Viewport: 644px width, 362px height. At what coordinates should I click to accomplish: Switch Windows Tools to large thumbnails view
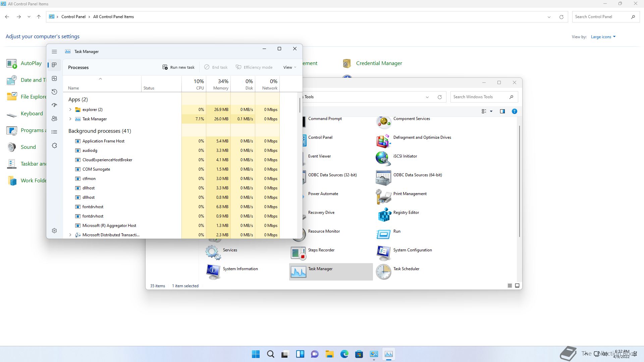[517, 286]
